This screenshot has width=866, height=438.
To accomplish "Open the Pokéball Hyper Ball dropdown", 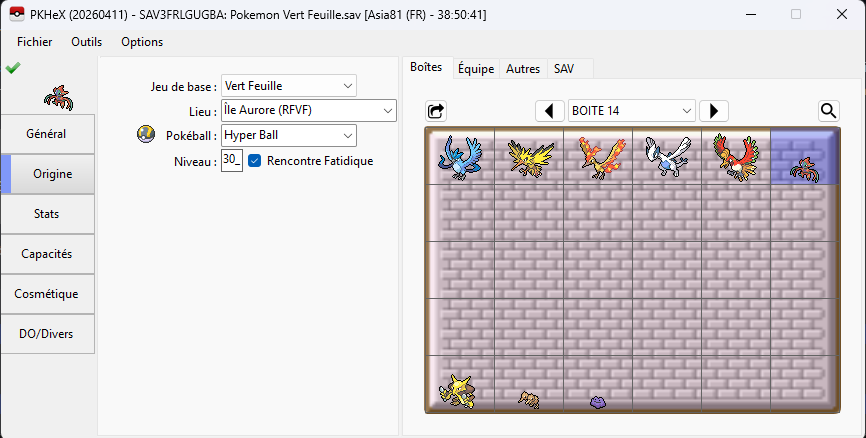I will click(x=289, y=135).
